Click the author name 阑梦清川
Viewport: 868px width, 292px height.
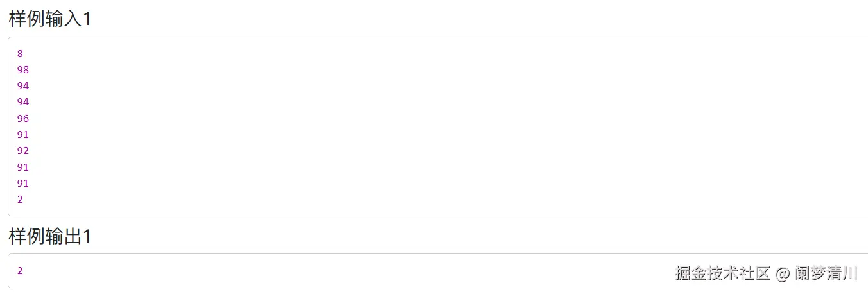pos(826,273)
